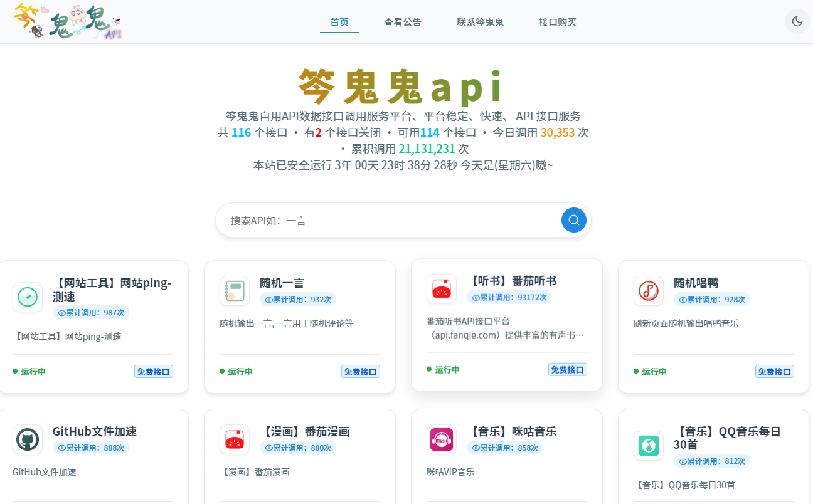The width and height of the screenshot is (813, 504).
Task: Click the 咪咕音乐 pink Music icon
Action: (442, 439)
